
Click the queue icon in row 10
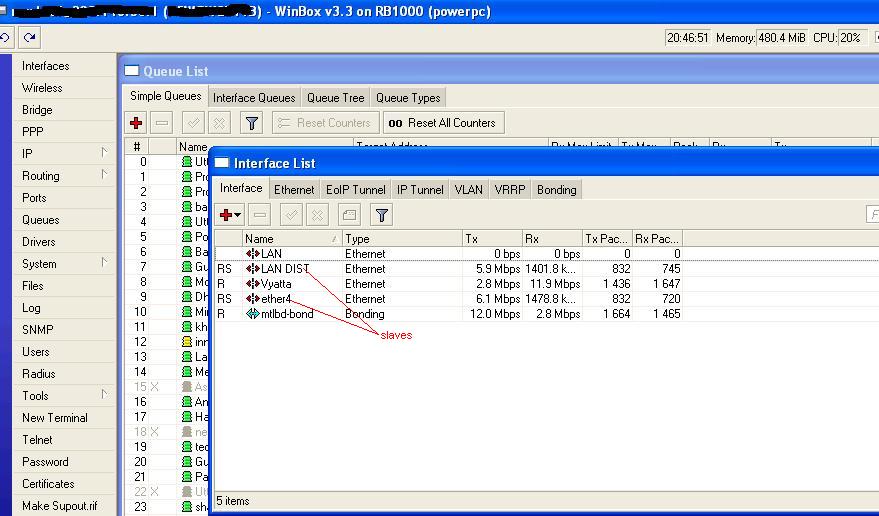click(187, 312)
